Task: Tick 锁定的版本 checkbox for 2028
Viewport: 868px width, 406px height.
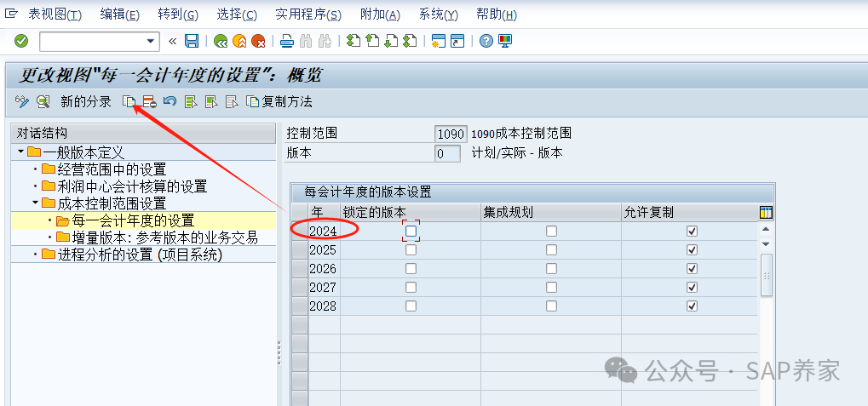Action: pos(411,306)
